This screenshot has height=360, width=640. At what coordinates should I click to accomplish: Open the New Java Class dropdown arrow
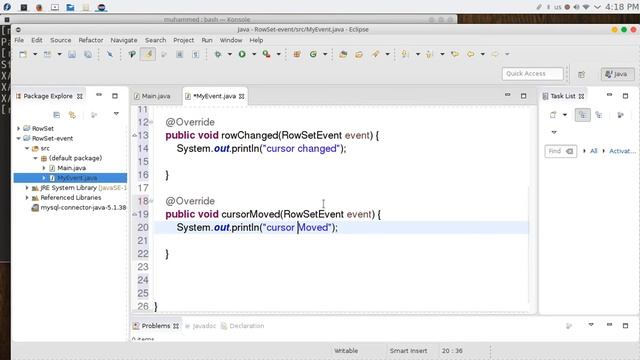pos(325,54)
